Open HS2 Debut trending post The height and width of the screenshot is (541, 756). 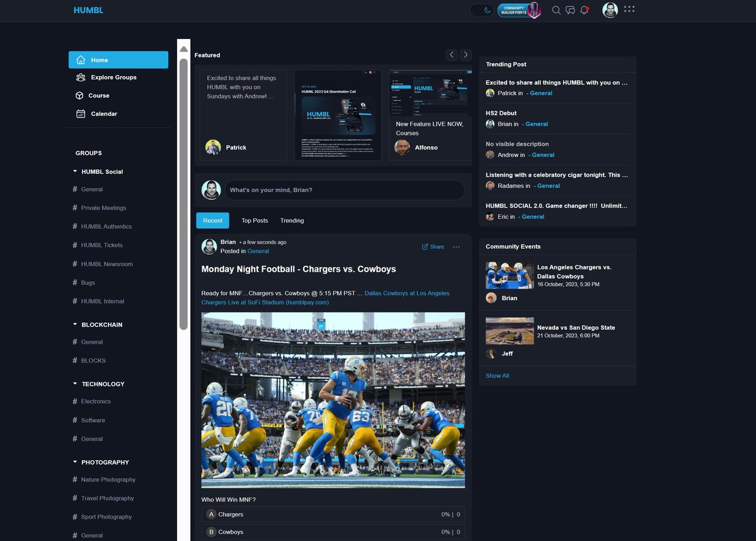pos(501,113)
